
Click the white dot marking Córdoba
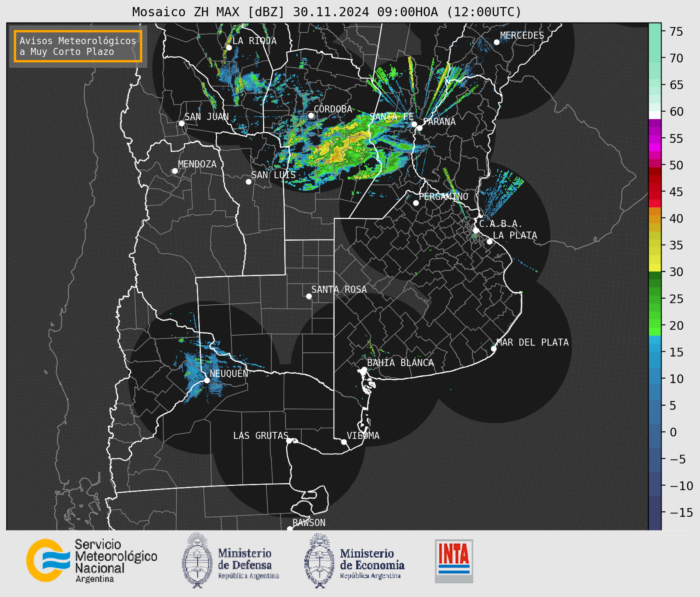click(311, 115)
